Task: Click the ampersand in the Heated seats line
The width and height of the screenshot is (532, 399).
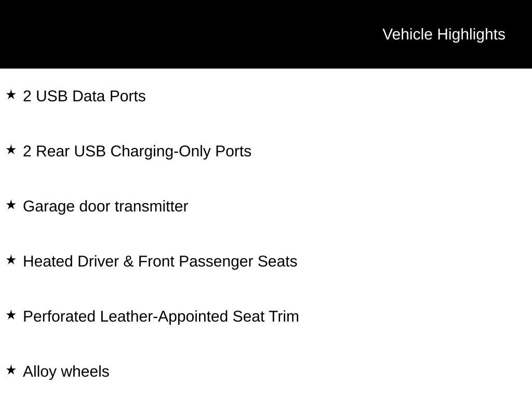Action: pyautogui.click(x=128, y=261)
